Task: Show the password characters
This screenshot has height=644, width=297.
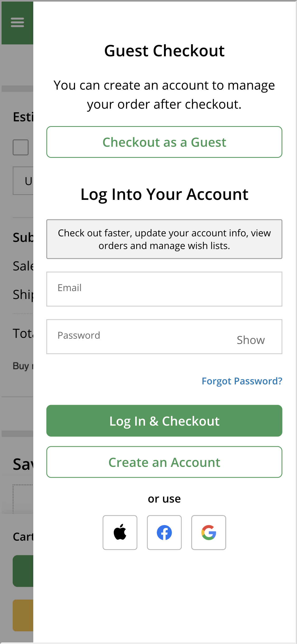Action: [x=250, y=340]
